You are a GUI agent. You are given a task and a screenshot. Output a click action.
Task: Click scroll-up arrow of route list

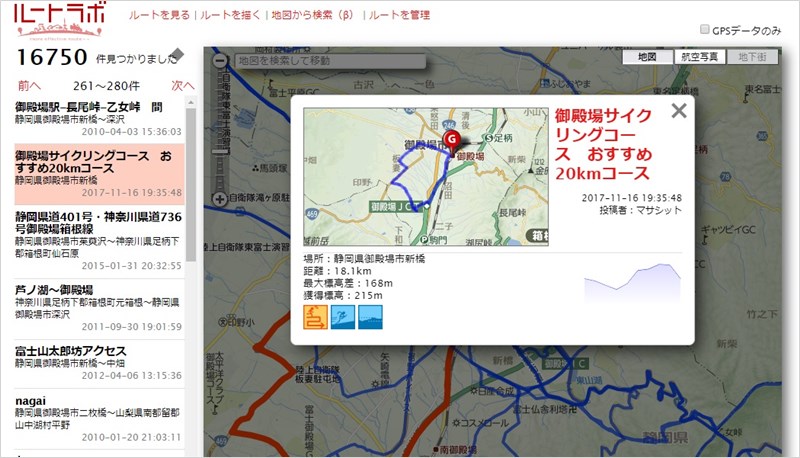click(191, 103)
